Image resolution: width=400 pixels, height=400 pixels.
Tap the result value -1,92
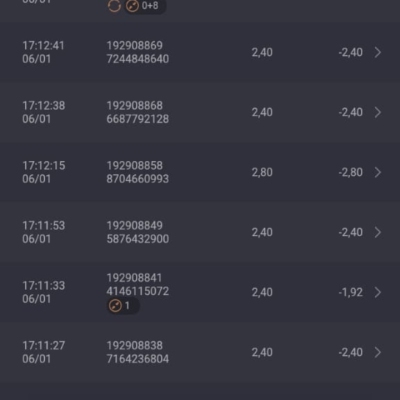[x=351, y=292]
